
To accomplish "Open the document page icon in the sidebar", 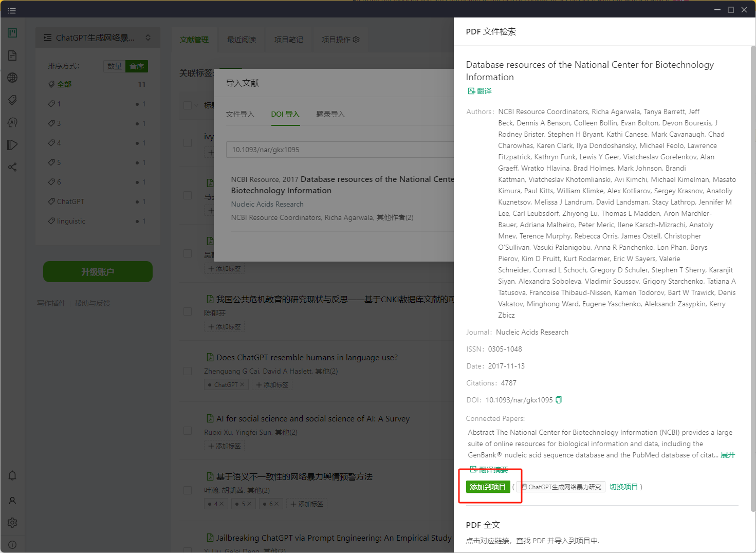I will 12,56.
